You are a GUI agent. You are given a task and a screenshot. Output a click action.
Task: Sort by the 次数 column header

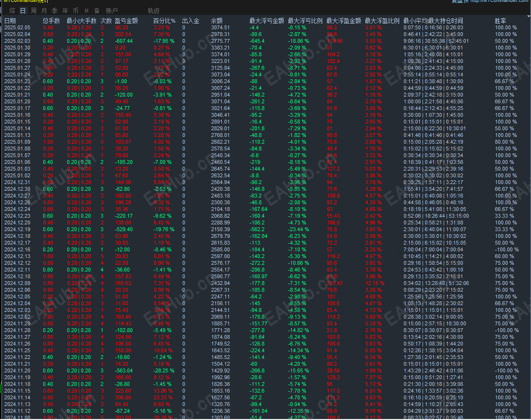(x=106, y=21)
